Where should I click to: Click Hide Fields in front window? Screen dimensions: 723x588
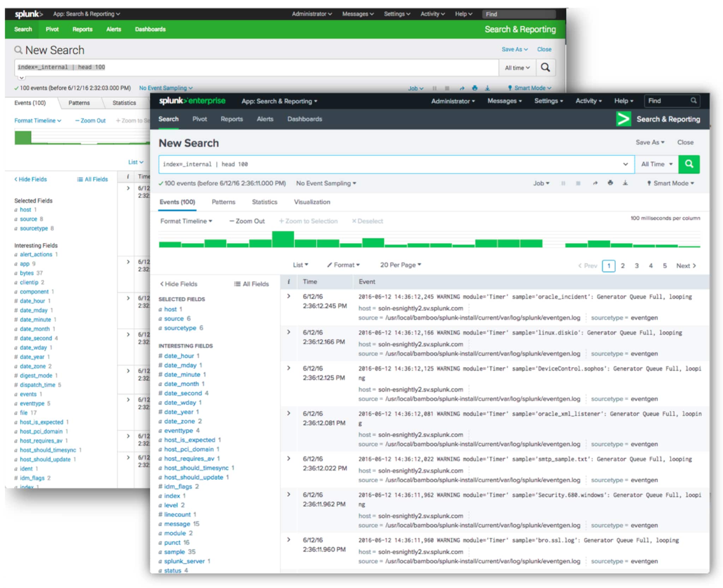click(179, 284)
